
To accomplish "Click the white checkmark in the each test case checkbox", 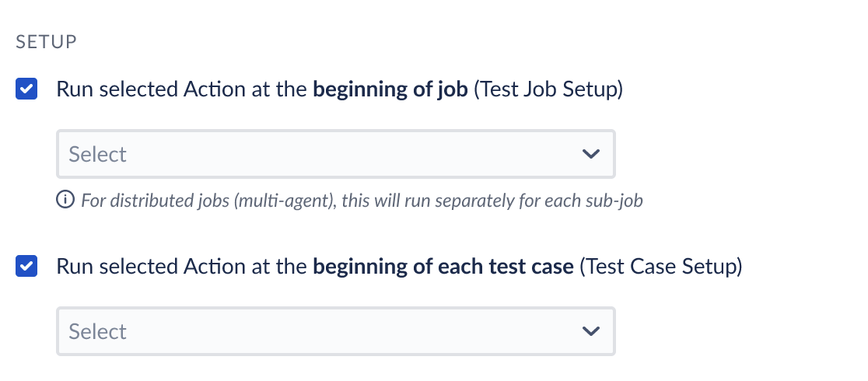I will click(26, 266).
